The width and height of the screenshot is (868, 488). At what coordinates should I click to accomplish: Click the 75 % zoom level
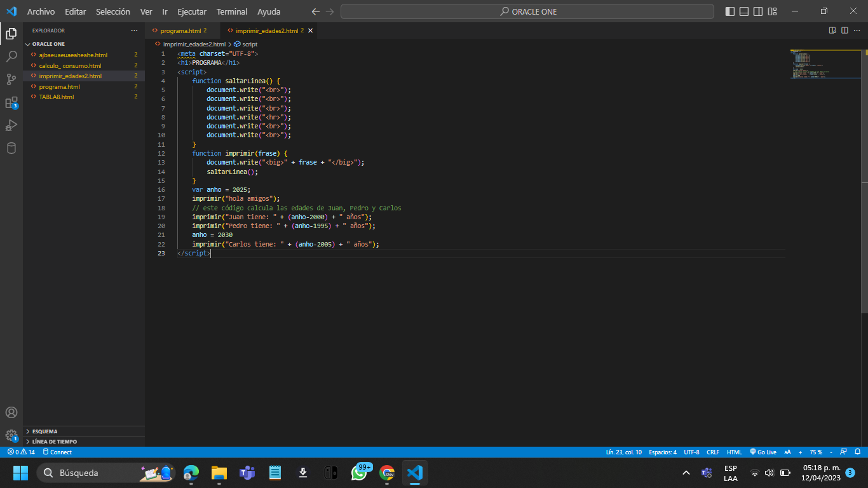pos(816,452)
